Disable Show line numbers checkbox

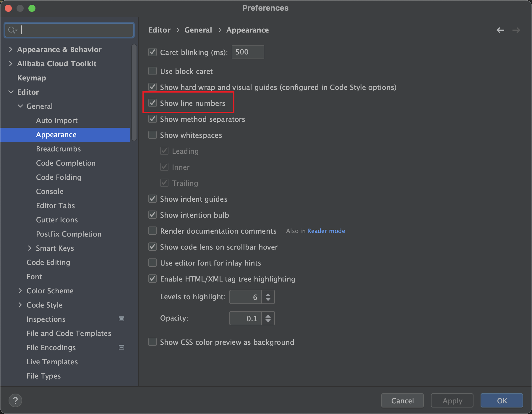tap(153, 103)
